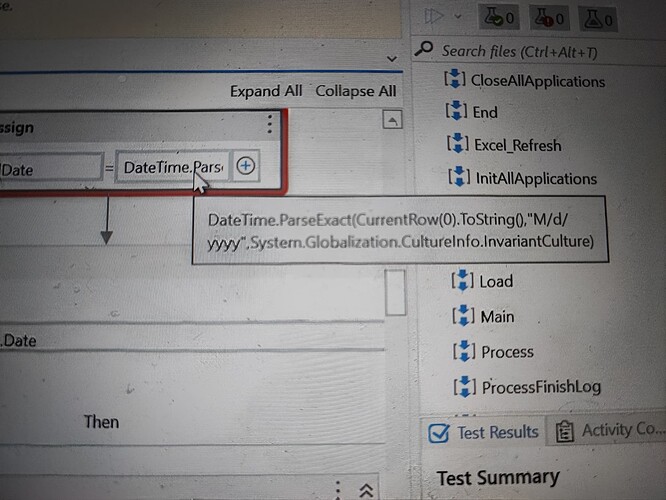The image size is (666, 500).
Task: Click the run tests play icon
Action: (434, 17)
